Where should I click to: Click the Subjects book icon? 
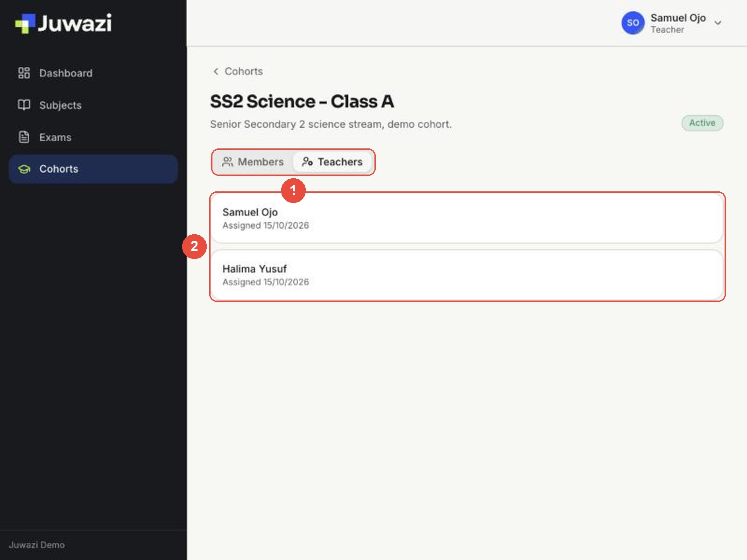pos(24,105)
